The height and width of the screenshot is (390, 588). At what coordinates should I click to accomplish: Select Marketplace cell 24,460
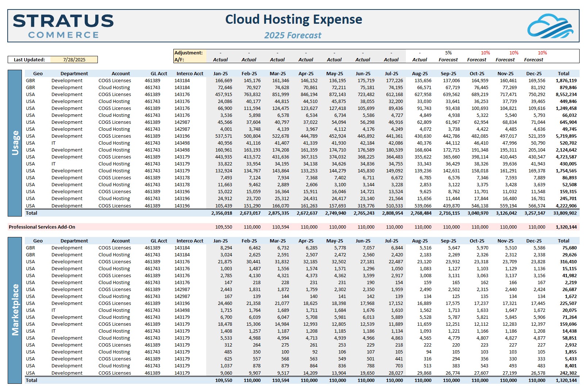pyautogui.click(x=225, y=303)
